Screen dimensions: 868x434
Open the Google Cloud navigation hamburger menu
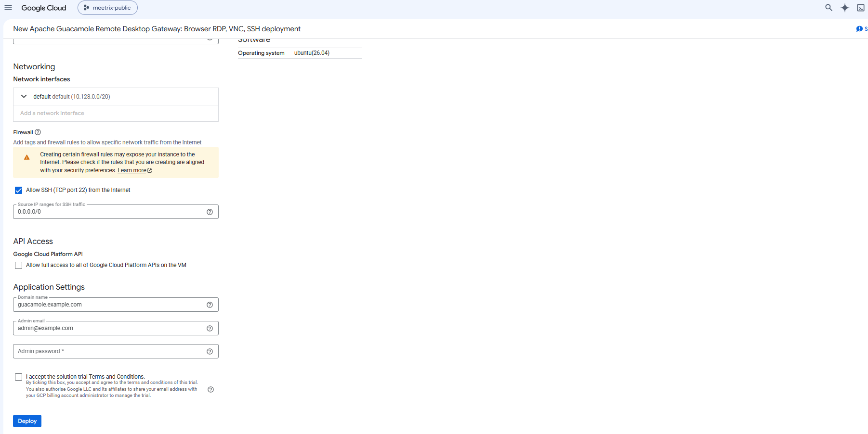pyautogui.click(x=8, y=8)
